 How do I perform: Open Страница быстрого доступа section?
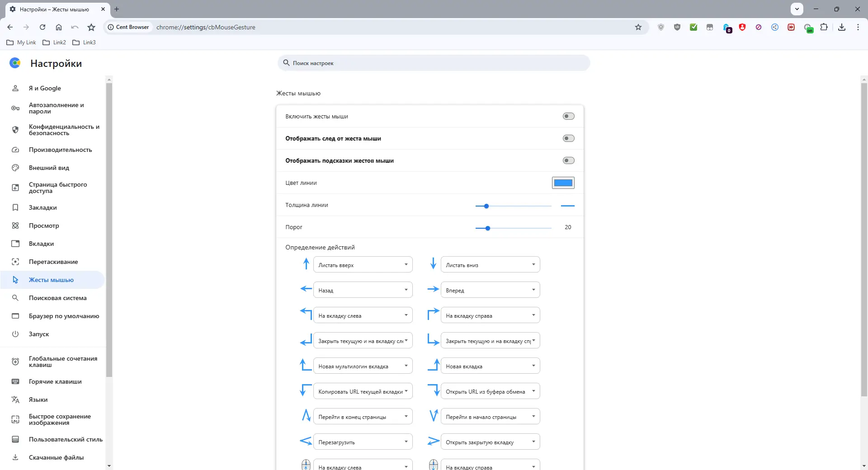(52, 188)
